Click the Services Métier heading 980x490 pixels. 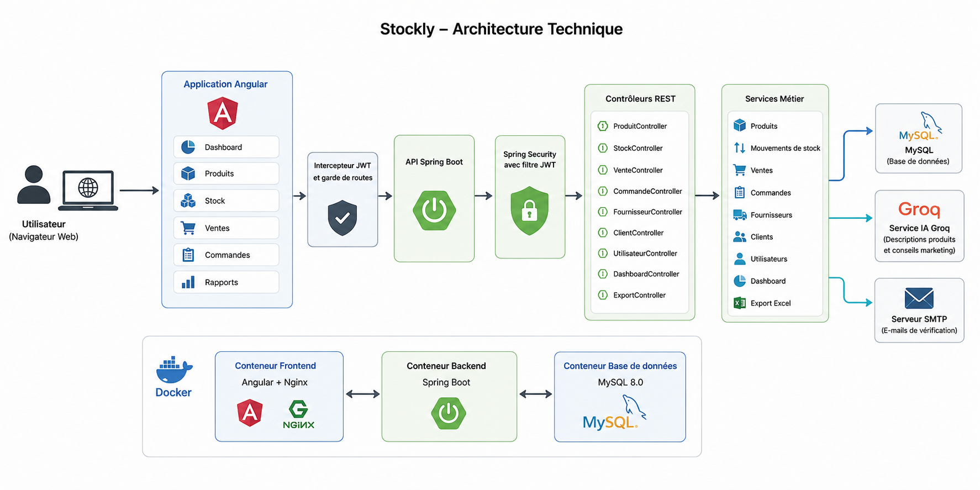(x=774, y=99)
